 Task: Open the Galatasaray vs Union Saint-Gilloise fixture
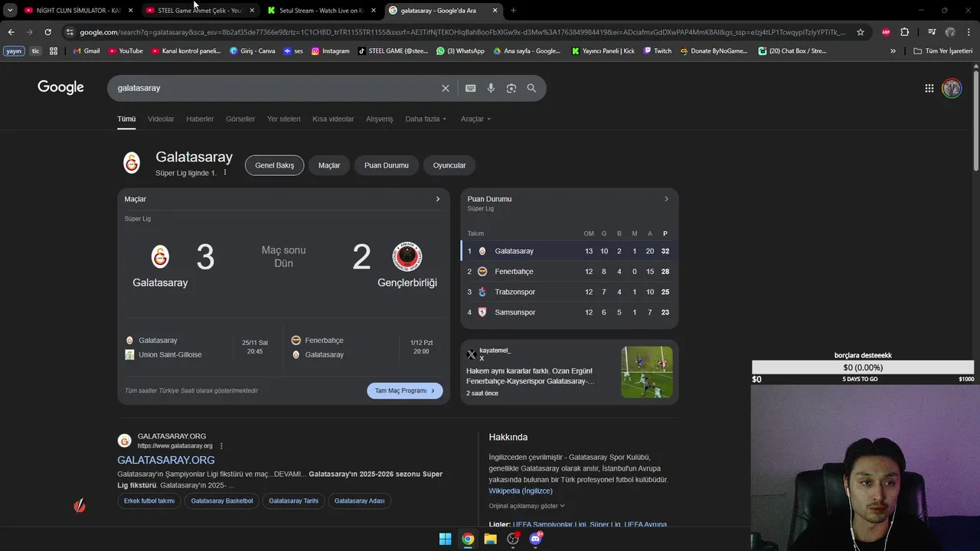click(x=199, y=347)
